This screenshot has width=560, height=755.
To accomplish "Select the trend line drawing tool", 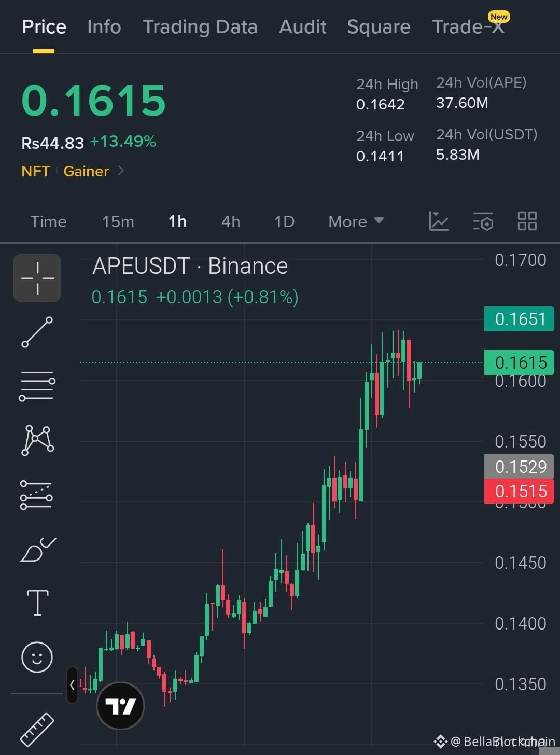I will [x=37, y=332].
